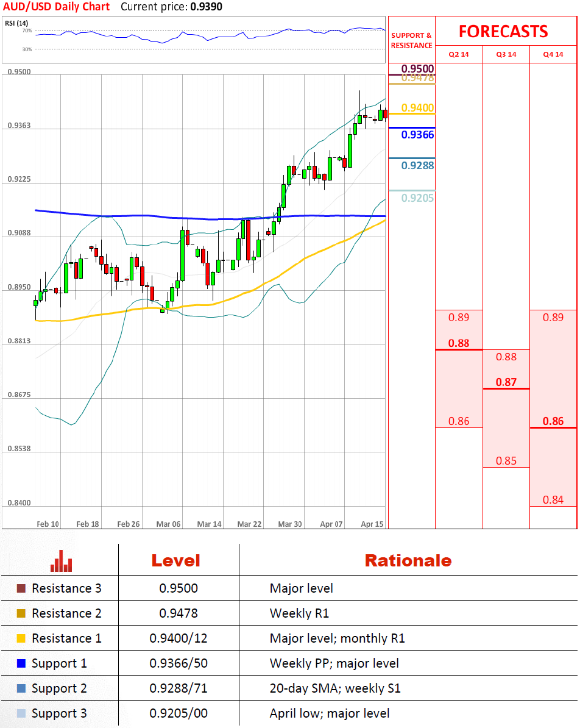Click the 0.9363 price axis label

click(19, 126)
